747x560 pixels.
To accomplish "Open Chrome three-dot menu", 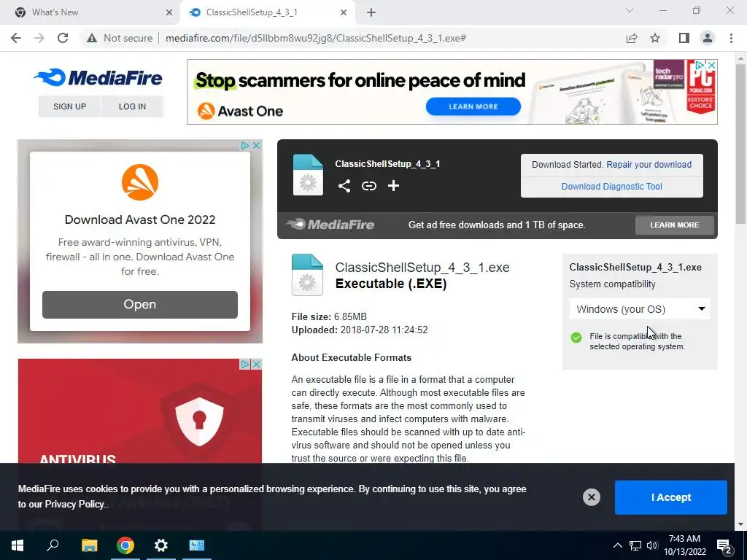I will pos(731,38).
